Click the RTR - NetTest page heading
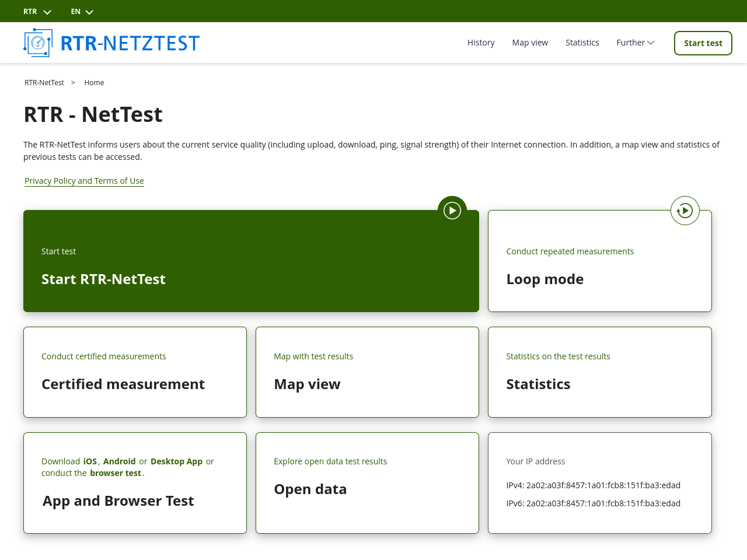Viewport: 747px width, 560px height. 93,114
